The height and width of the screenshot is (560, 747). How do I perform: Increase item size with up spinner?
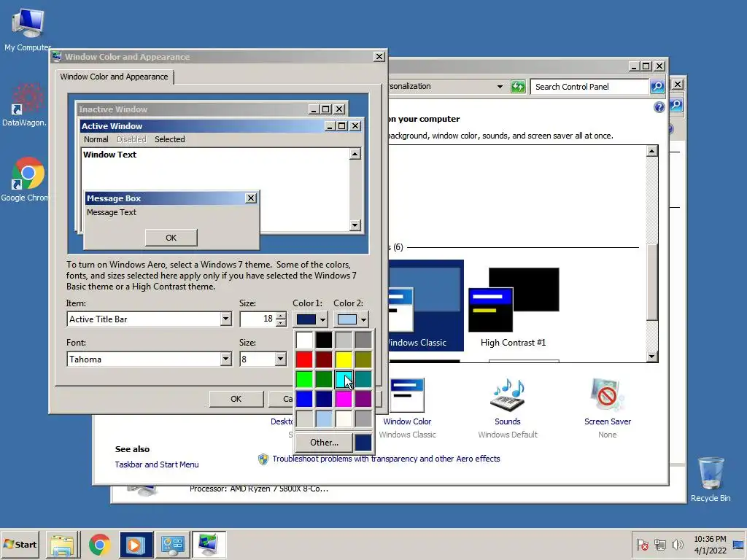coord(282,315)
